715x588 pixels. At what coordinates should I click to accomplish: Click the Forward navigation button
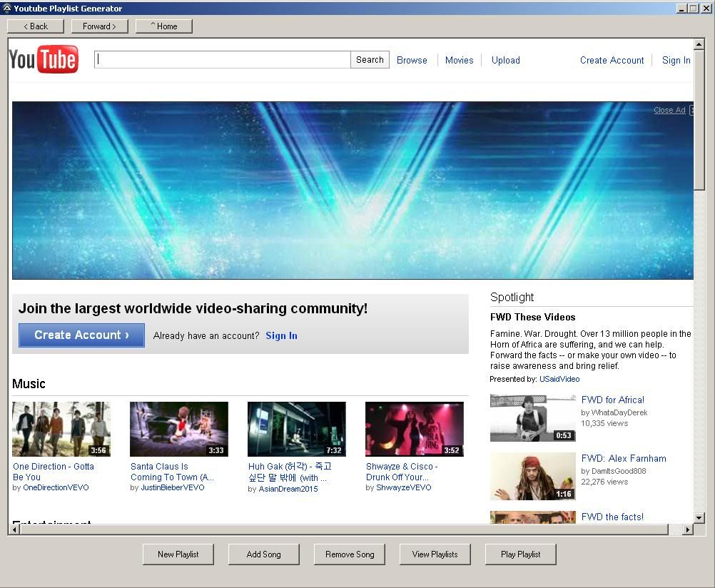click(99, 26)
